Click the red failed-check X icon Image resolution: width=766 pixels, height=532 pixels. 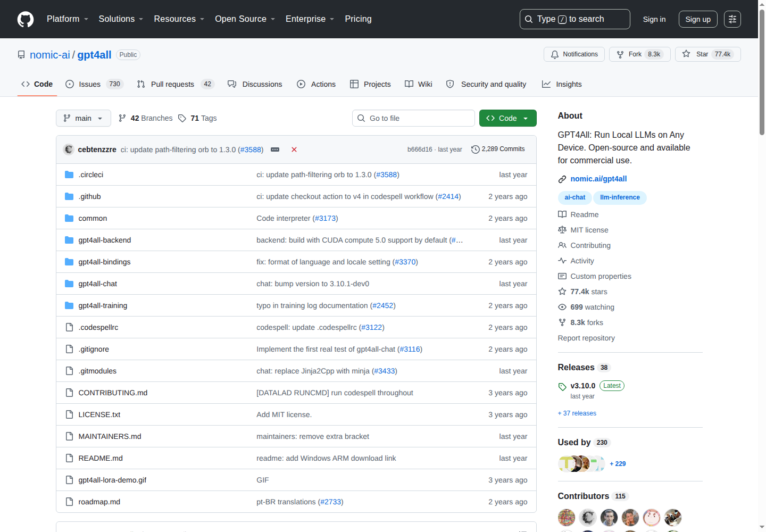(294, 149)
